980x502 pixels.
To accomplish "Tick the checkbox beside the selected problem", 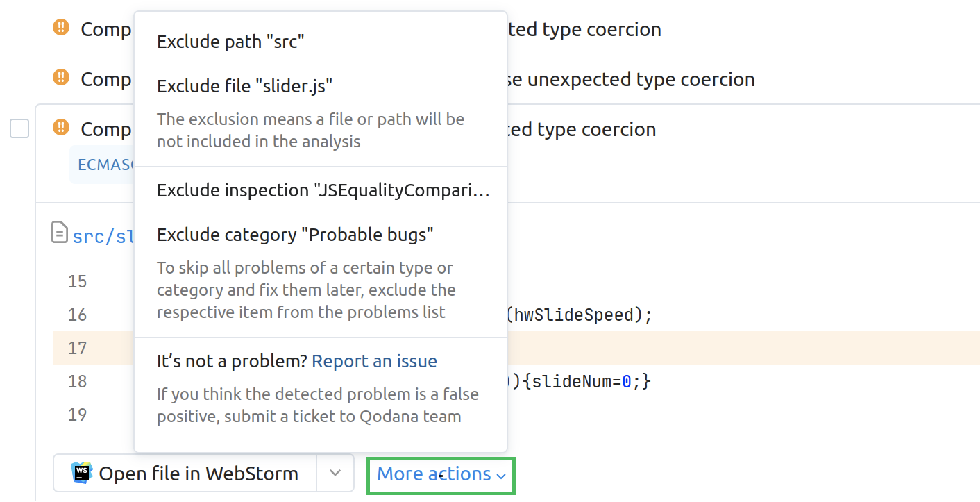I will (19, 128).
